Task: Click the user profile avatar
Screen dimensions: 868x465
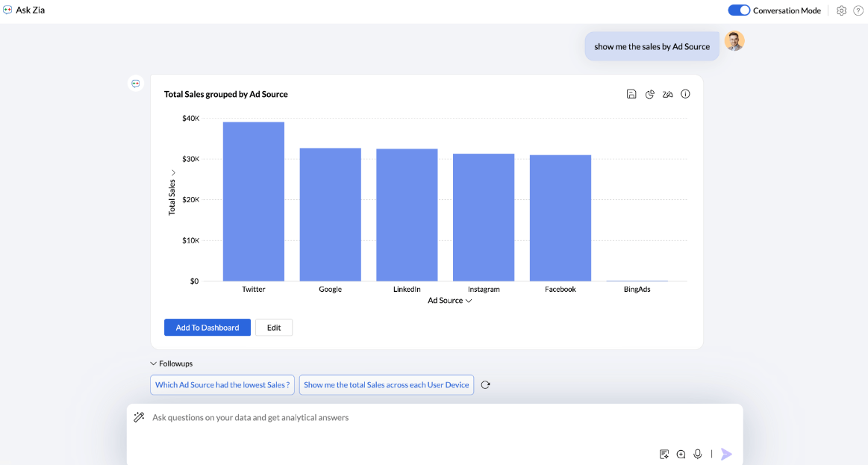Action: click(734, 42)
